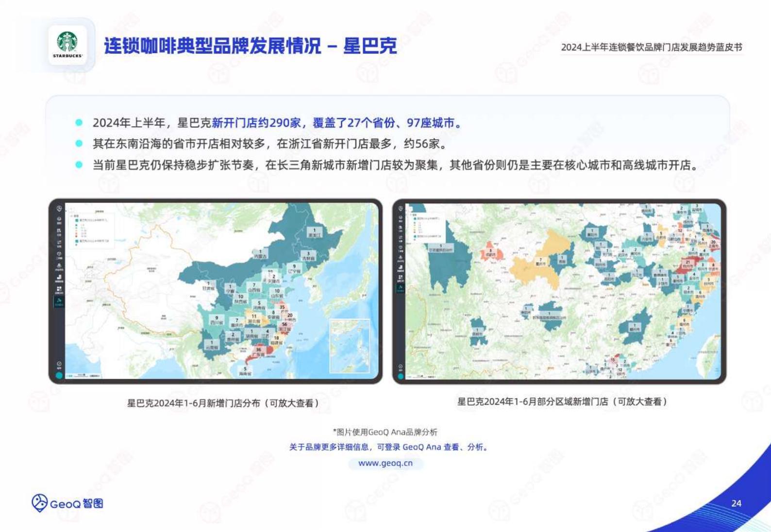Image resolution: width=771 pixels, height=532 pixels.
Task: Select the 吉林省 label showing 3 stores
Action: [307, 256]
